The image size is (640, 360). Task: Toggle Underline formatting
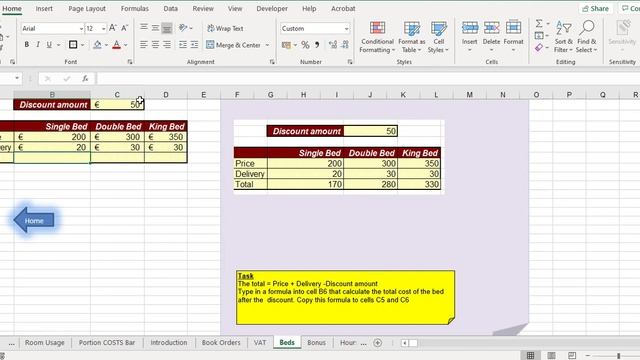[x=49, y=45]
